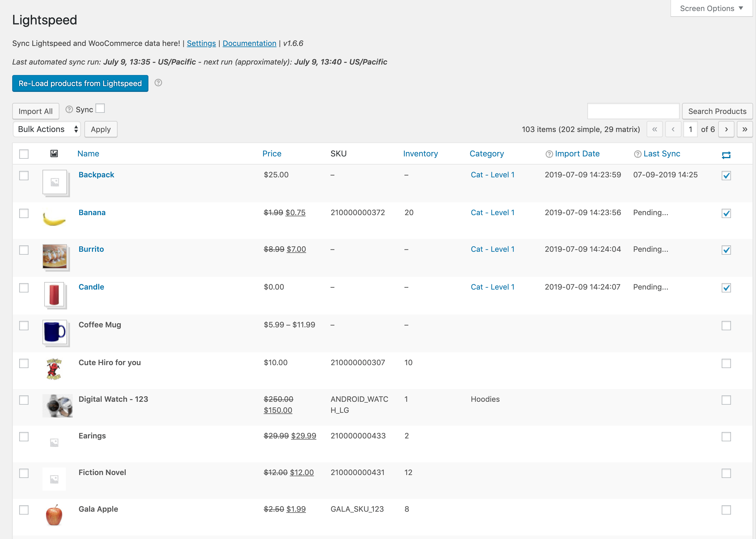Click inside the product search field
Viewport: 756px width, 539px height.
[633, 111]
